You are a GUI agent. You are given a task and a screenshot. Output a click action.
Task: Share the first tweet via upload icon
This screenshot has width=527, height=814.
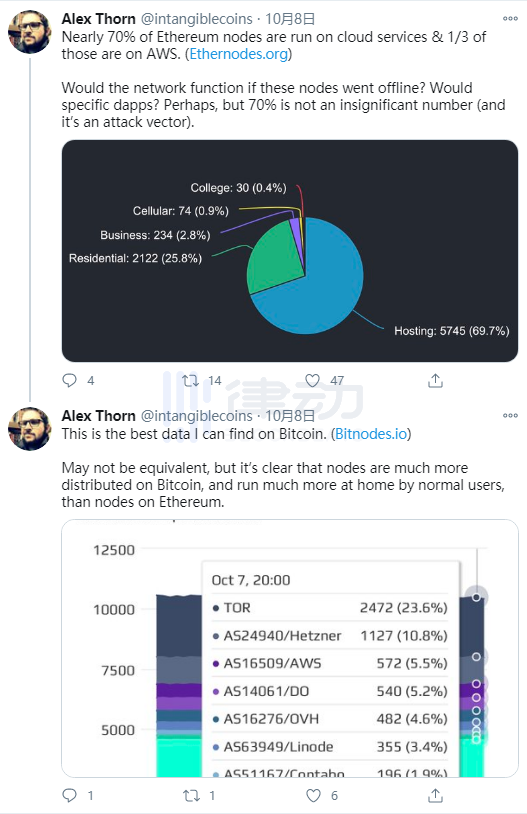435,381
